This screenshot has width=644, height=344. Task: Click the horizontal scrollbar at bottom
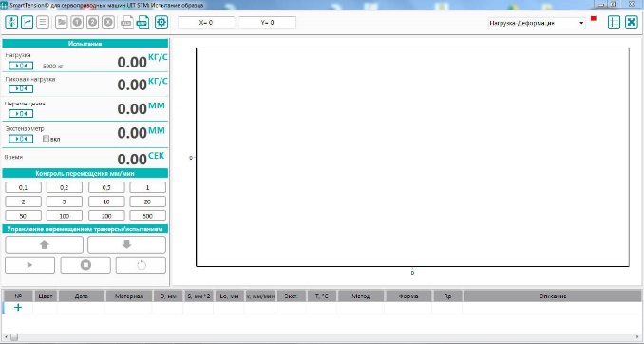322,337
